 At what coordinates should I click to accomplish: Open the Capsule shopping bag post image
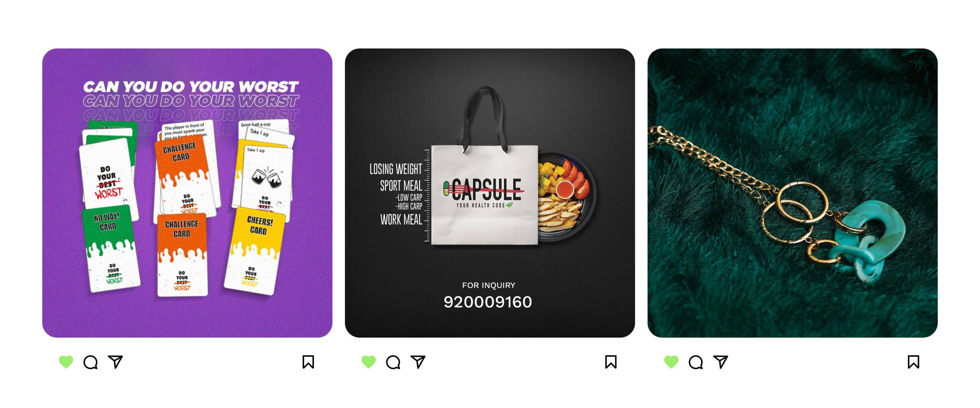pos(490,193)
